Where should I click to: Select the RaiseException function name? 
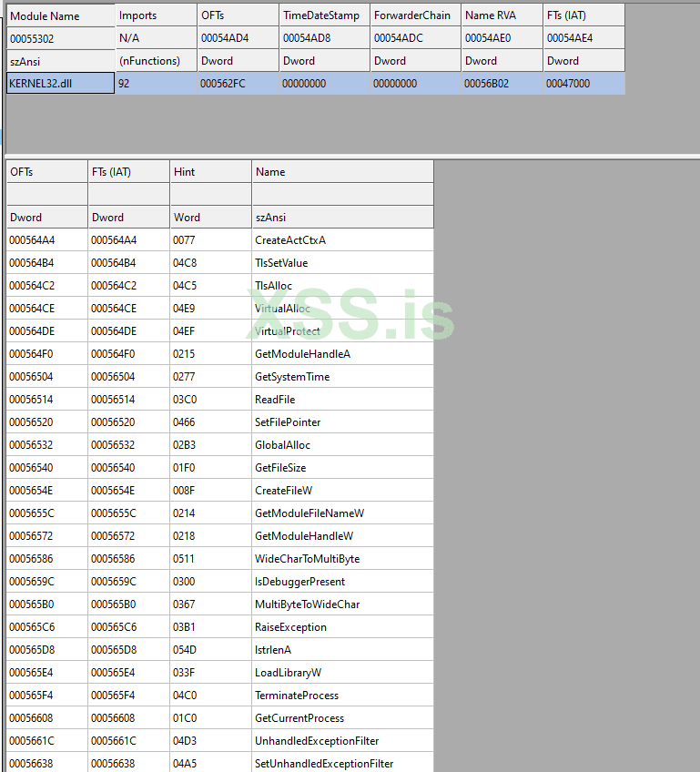tap(290, 627)
